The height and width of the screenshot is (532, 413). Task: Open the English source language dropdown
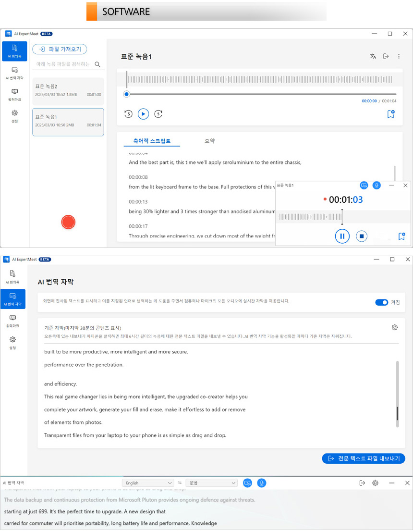(148, 483)
